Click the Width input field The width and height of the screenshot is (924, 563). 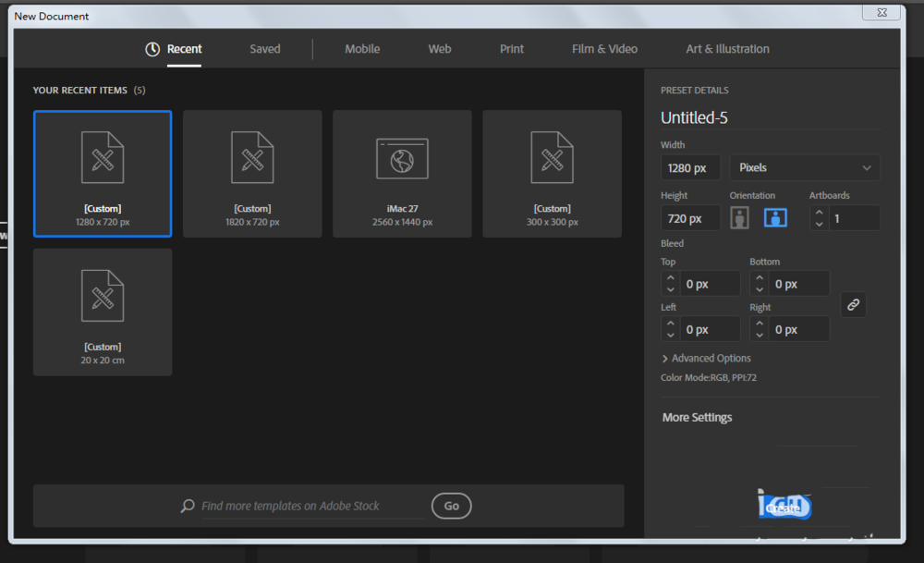690,168
